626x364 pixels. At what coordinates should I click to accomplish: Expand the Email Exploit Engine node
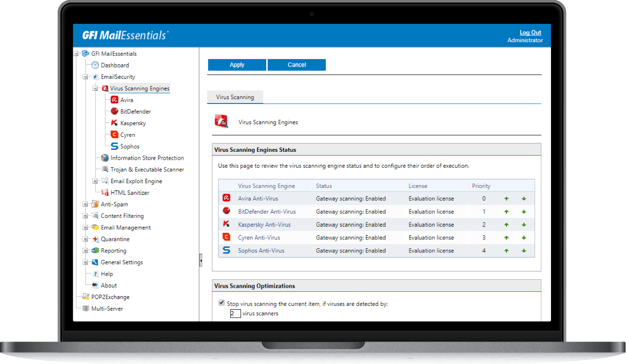[95, 181]
